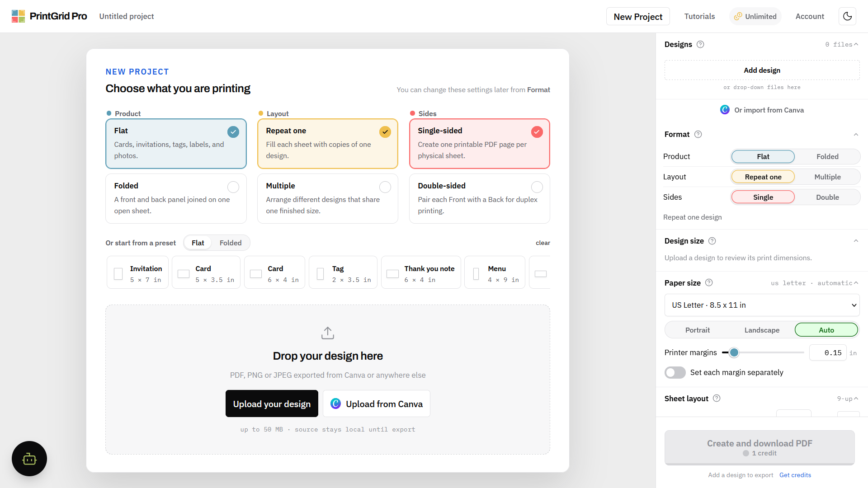
Task: Collapse the Design size section chevron
Action: [856, 241]
